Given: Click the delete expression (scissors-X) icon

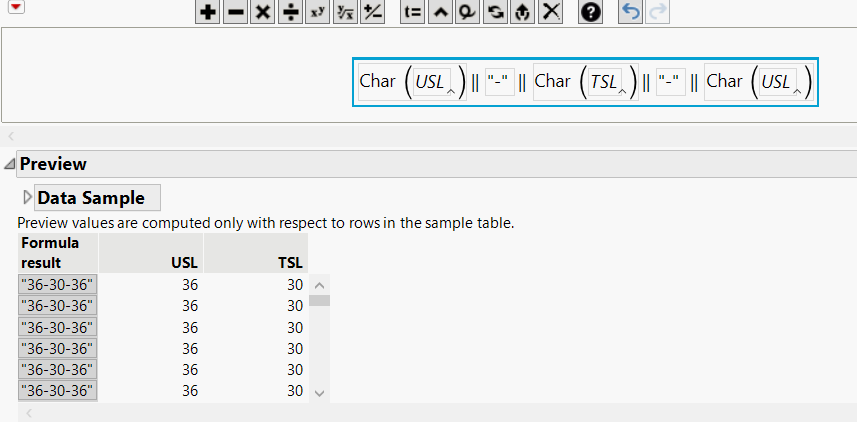Looking at the screenshot, I should [x=551, y=12].
